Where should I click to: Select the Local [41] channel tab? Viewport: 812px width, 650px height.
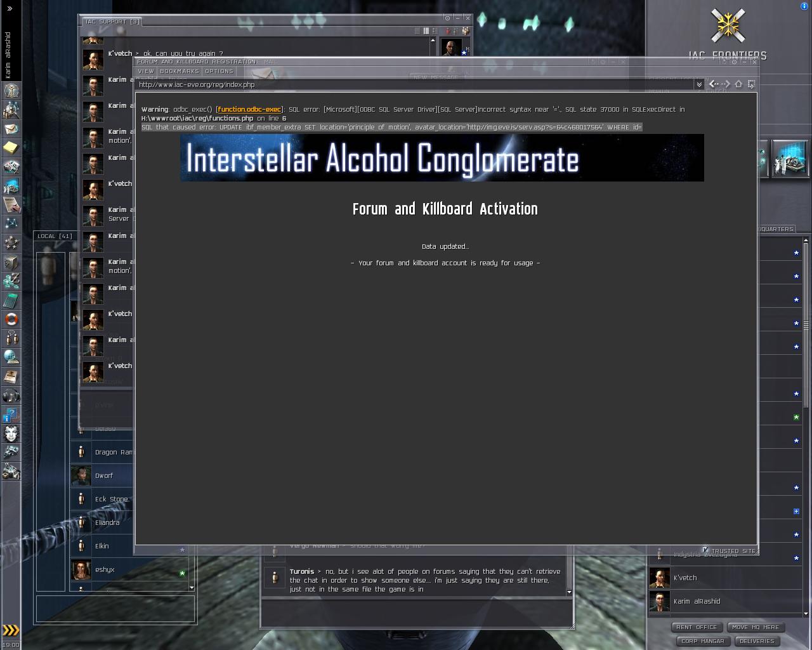[x=55, y=236]
